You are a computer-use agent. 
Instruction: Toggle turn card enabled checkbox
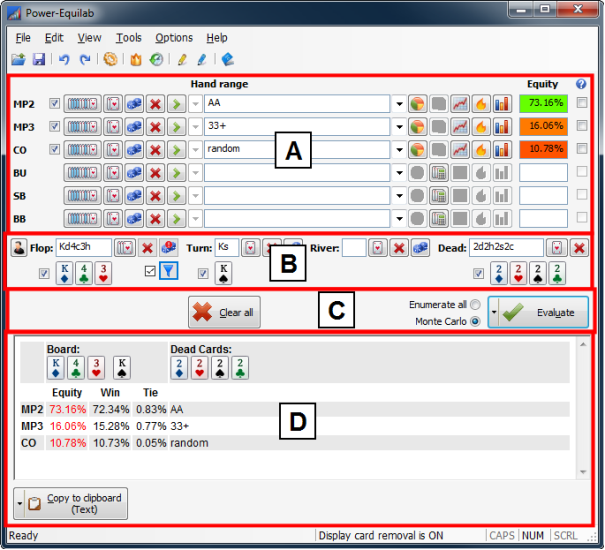[x=203, y=274]
